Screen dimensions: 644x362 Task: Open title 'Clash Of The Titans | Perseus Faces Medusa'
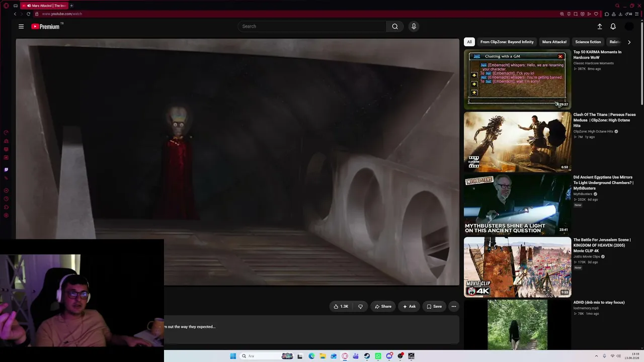(604, 120)
